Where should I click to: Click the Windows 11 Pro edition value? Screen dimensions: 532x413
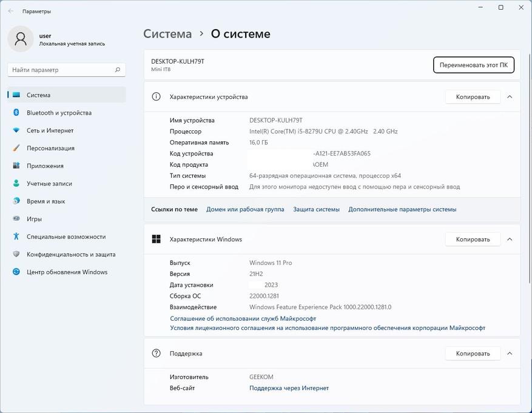(271, 263)
